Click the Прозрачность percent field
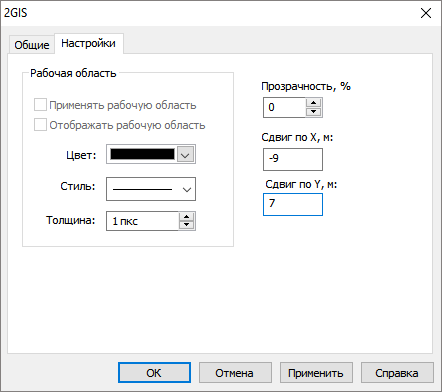 click(x=284, y=107)
